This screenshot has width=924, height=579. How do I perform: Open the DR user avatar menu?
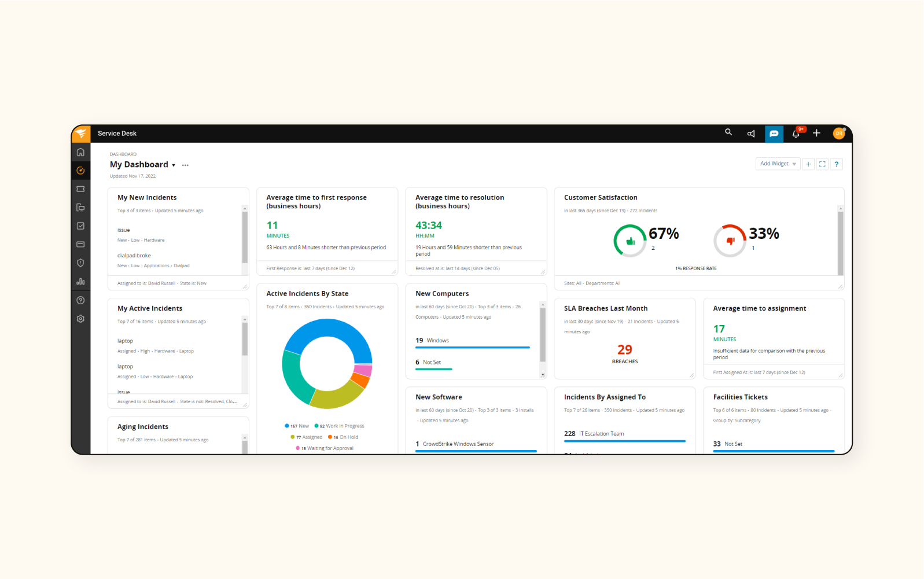pos(839,133)
